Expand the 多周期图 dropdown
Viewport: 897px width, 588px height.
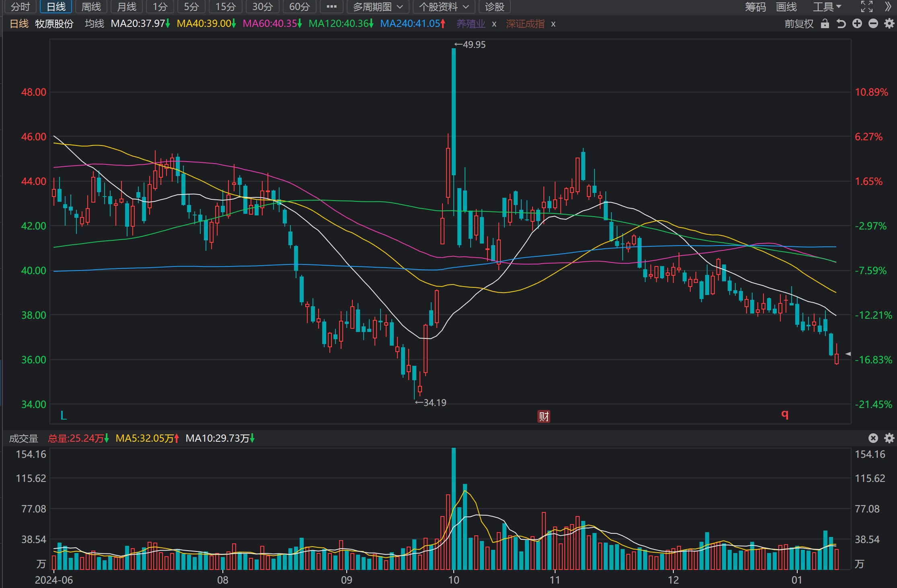tap(378, 7)
